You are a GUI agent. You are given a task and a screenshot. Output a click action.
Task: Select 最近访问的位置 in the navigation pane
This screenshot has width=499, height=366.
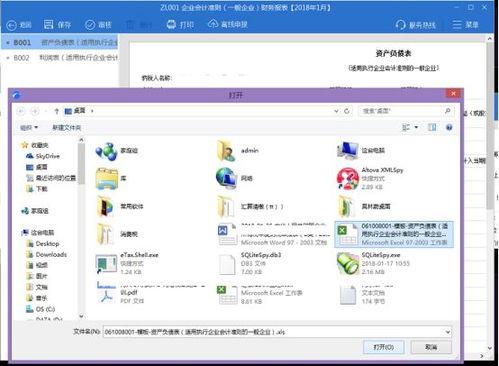tap(51, 178)
